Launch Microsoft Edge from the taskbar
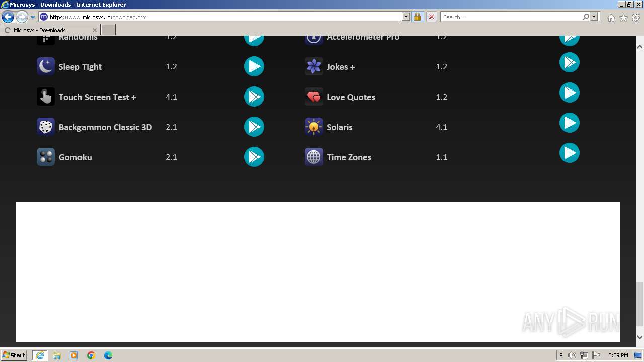The height and width of the screenshot is (362, 644). (108, 355)
